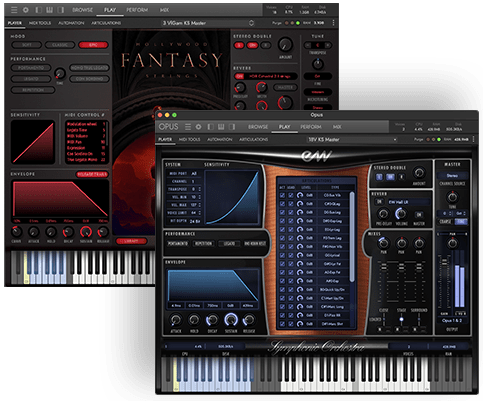Click the blue ATTACK envelope knob
The height and width of the screenshot is (401, 483).
176,320
